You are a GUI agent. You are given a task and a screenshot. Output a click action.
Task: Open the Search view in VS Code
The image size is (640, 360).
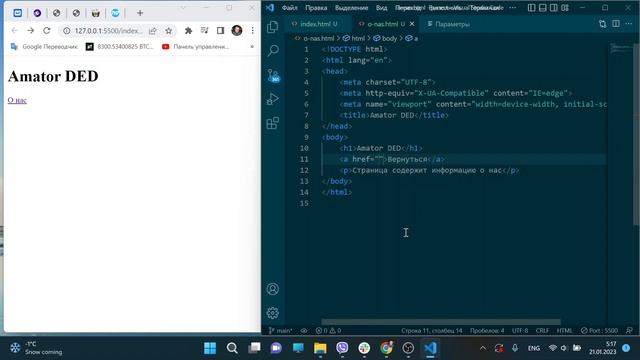[x=273, y=51]
